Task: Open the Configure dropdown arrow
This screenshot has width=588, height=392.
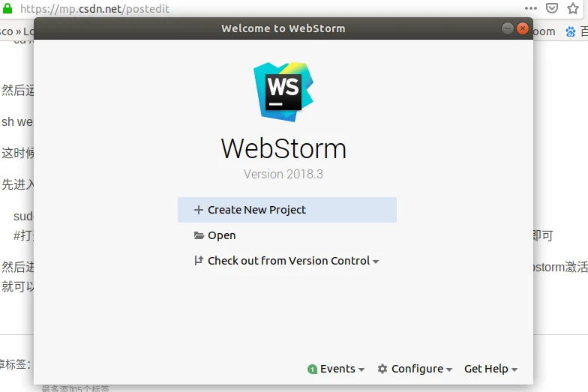Action: click(x=449, y=370)
